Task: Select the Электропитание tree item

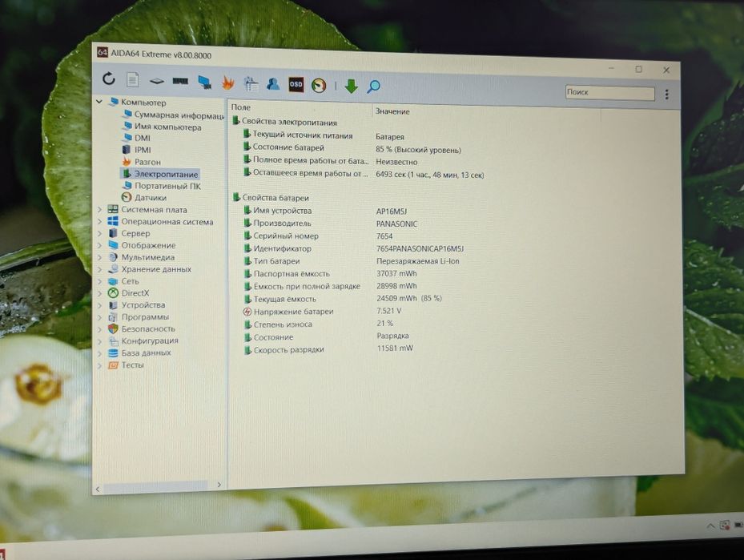Action: tap(160, 174)
